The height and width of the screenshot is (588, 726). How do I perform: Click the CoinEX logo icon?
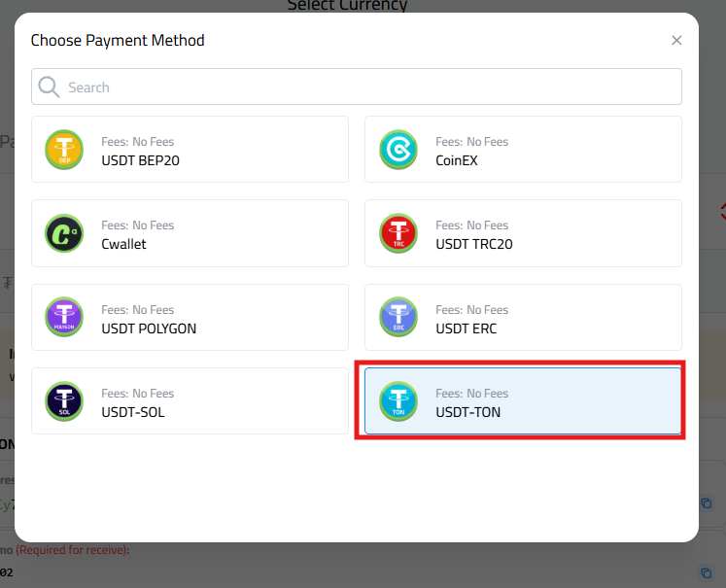(x=398, y=150)
